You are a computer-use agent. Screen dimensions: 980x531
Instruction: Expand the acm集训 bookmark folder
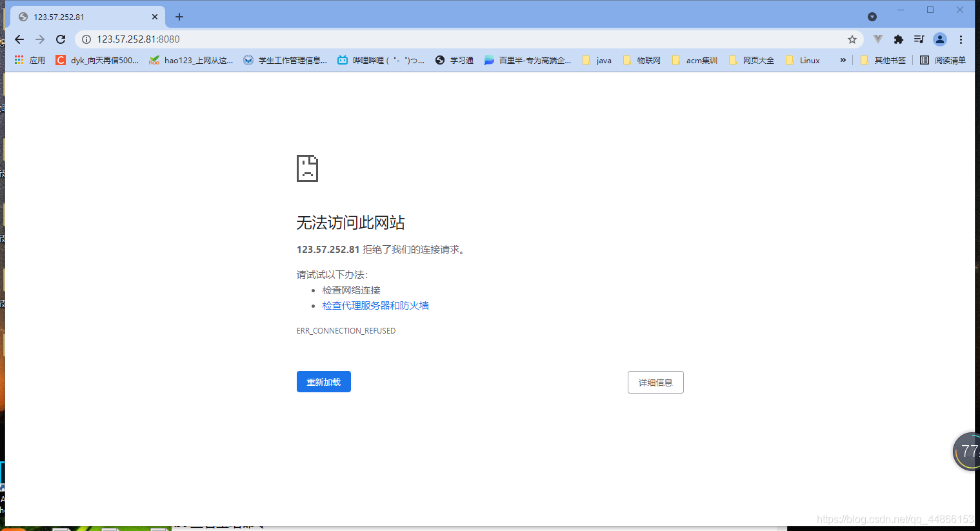[x=695, y=60]
